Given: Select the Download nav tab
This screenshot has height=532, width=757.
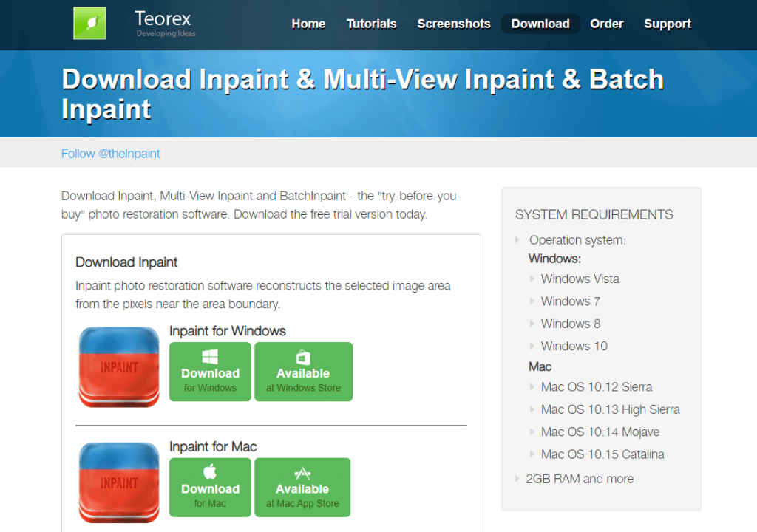Looking at the screenshot, I should click(x=540, y=24).
